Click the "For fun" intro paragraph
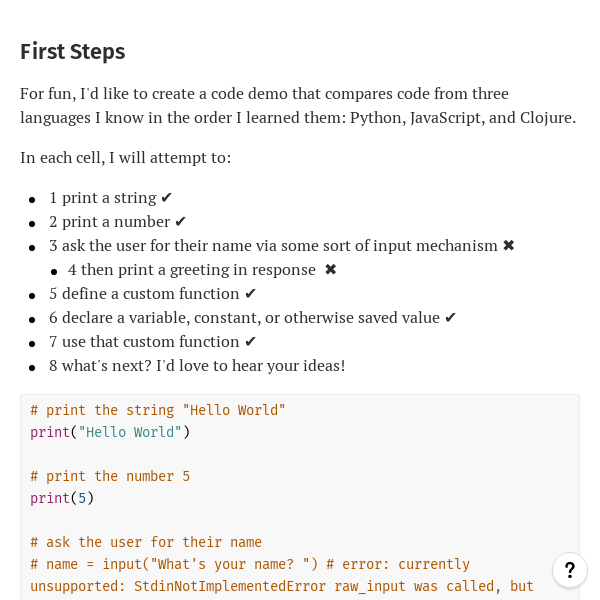Image resolution: width=600 pixels, height=600 pixels. [298, 105]
